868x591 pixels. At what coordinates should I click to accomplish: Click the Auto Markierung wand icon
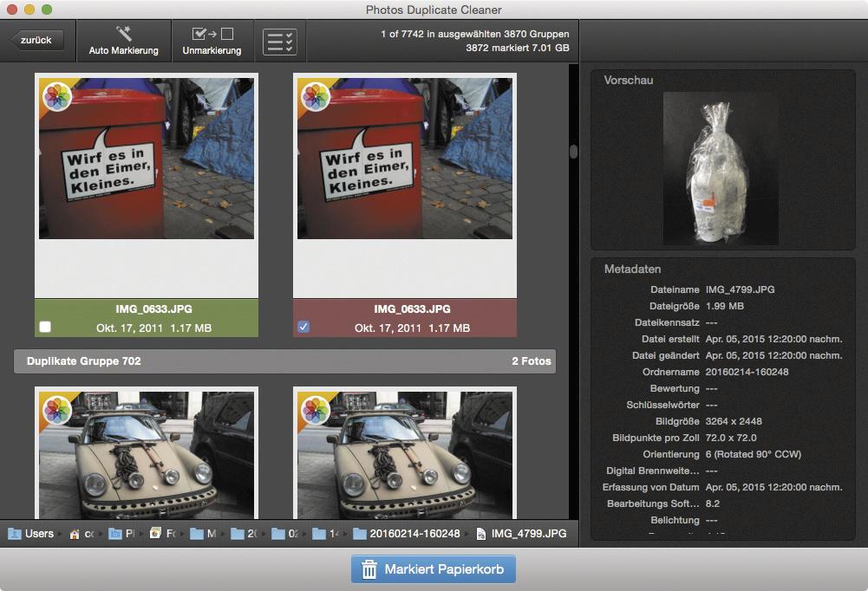click(x=123, y=33)
